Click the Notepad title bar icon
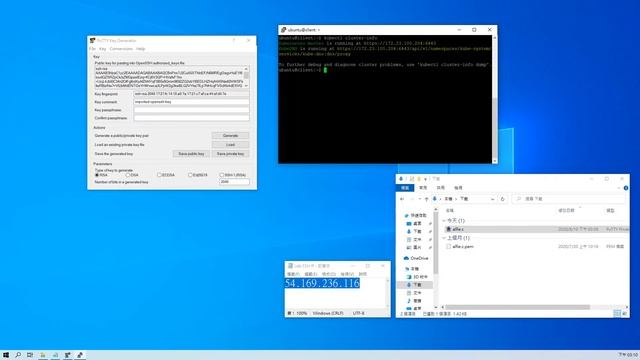 (290, 266)
